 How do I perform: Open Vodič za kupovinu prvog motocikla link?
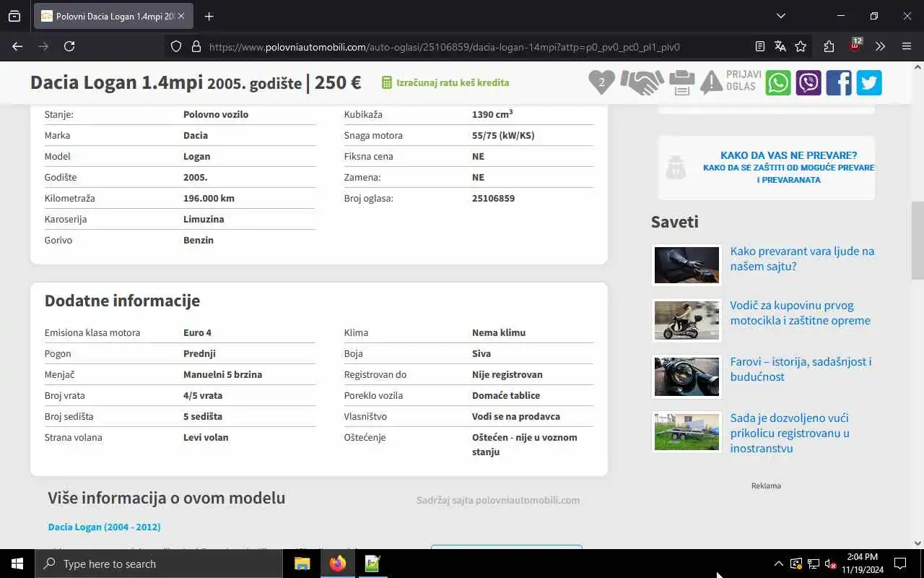tap(800, 313)
